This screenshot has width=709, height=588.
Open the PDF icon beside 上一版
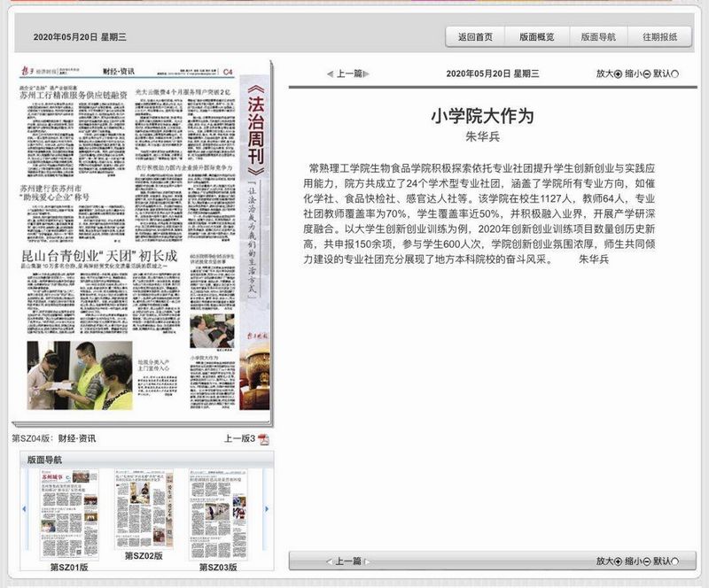pos(263,439)
